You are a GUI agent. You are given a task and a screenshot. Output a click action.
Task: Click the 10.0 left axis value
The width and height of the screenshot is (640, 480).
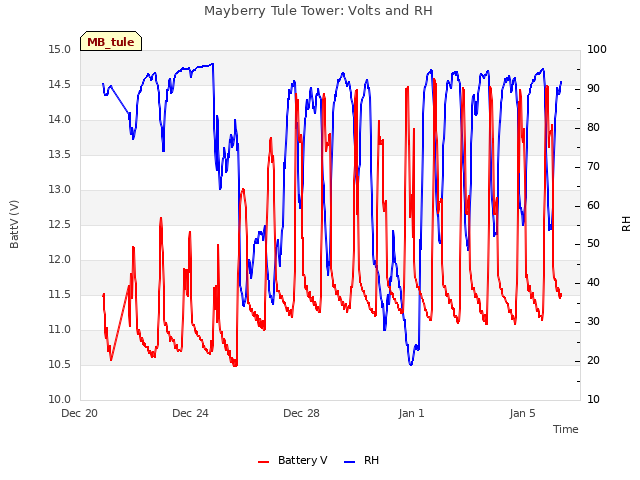(x=60, y=400)
